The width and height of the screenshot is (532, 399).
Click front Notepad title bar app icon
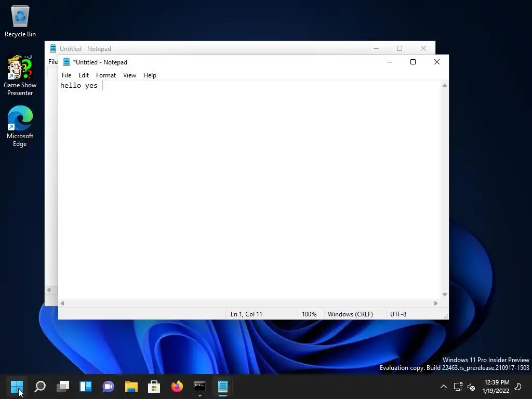point(66,62)
